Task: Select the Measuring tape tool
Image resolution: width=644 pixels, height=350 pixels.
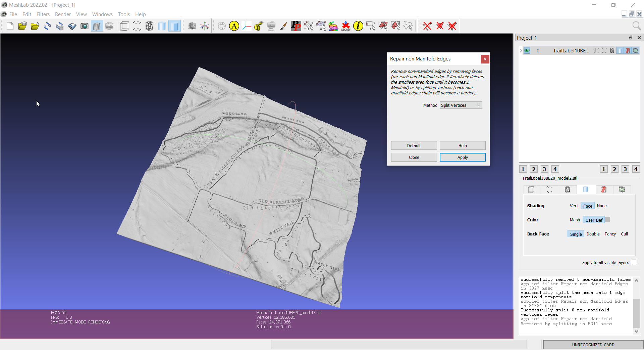Action: [x=259, y=26]
